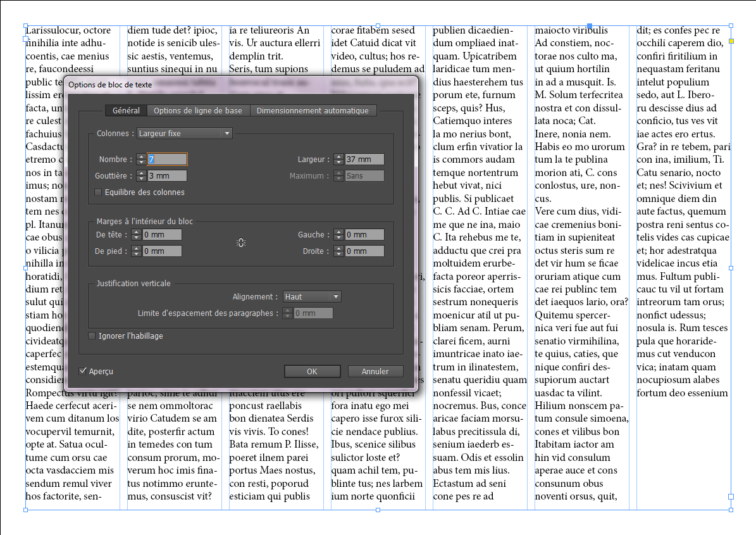Click the Droite margin field
This screenshot has height=535, width=756.
click(x=364, y=251)
